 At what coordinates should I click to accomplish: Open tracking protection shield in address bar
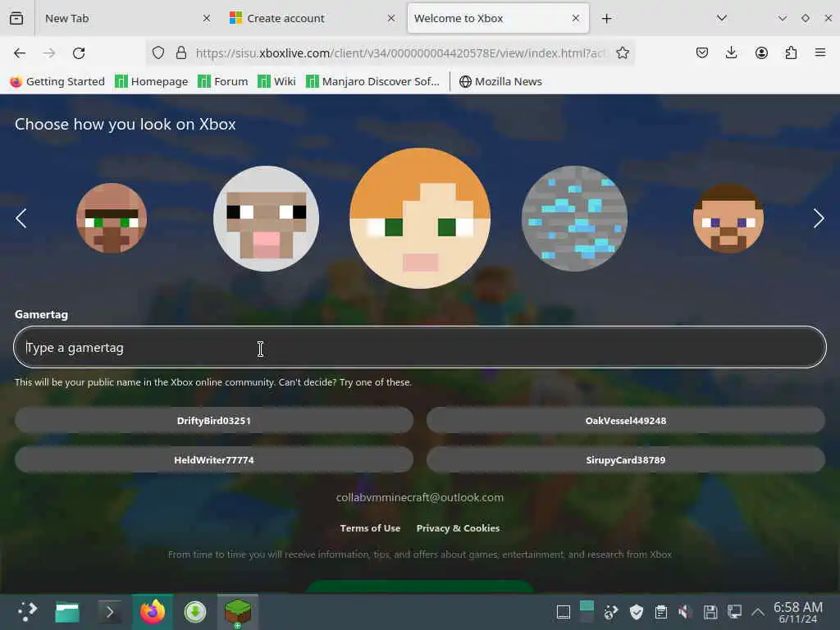tap(158, 53)
